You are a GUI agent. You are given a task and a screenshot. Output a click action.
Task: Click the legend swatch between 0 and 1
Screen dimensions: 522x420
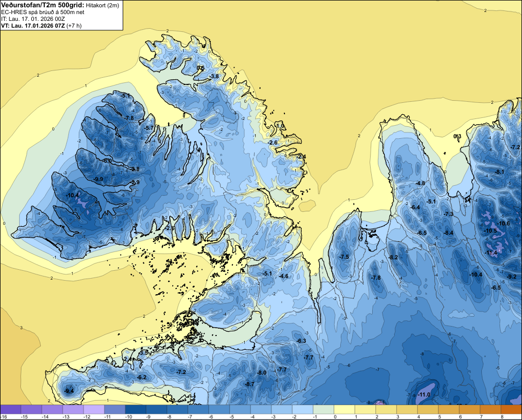(345, 410)
